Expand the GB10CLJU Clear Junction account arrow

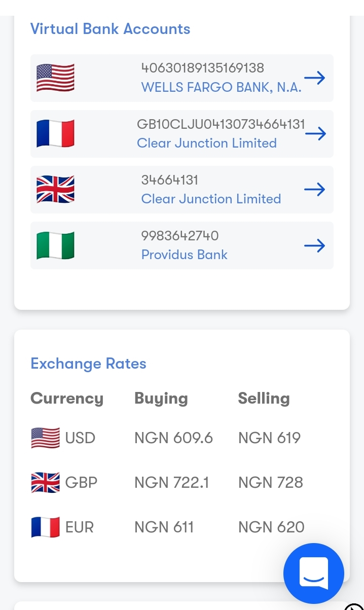[x=315, y=133]
